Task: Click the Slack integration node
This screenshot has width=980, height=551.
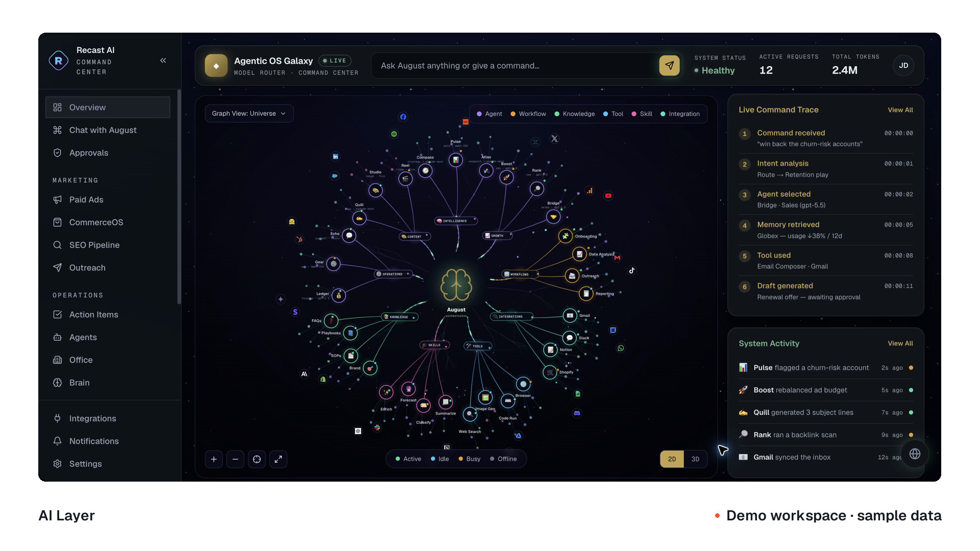Action: (569, 338)
